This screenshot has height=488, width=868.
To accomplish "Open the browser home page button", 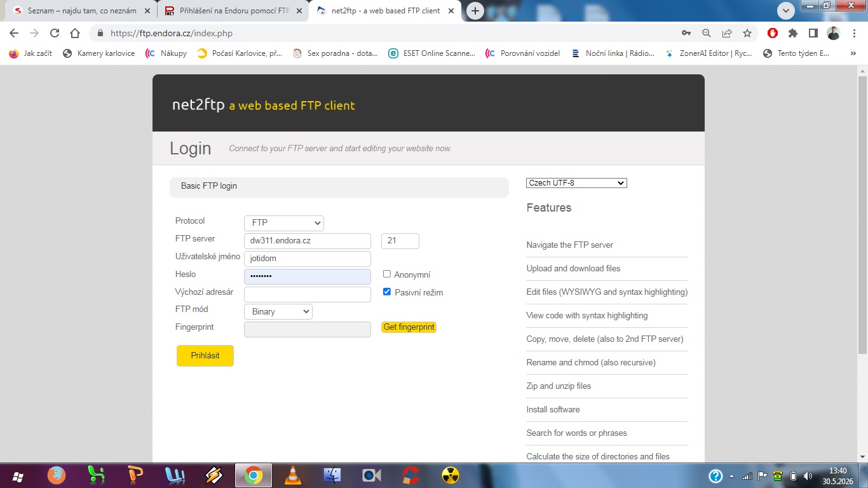I will [x=75, y=33].
